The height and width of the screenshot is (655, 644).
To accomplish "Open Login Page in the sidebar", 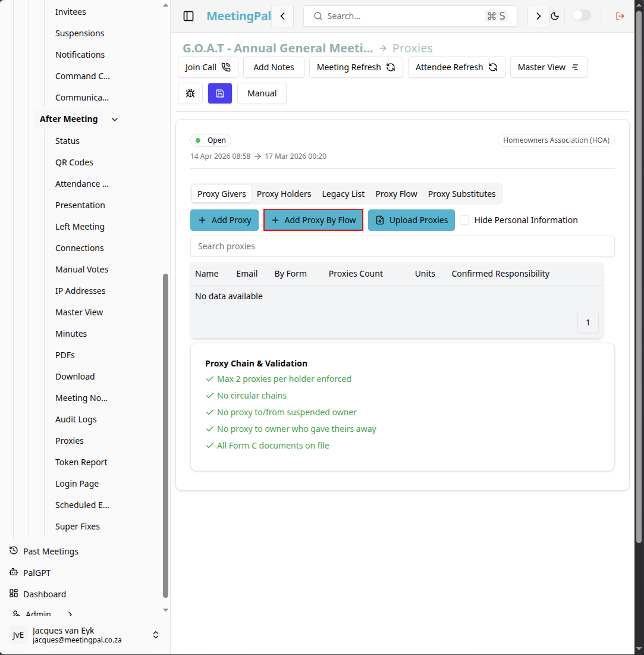I will [x=77, y=484].
